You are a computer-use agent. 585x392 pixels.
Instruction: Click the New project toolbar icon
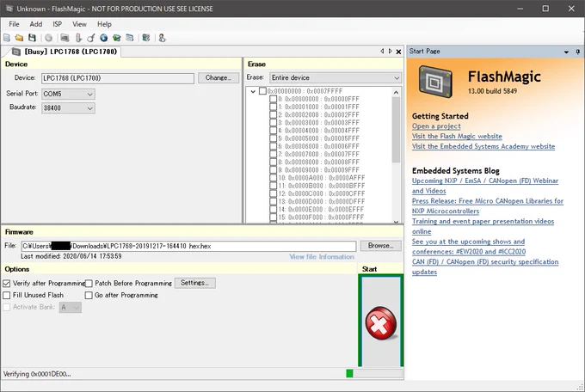pyautogui.click(x=7, y=38)
